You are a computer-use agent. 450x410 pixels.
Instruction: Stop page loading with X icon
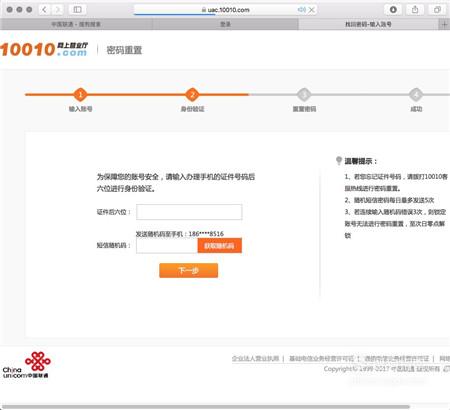312,10
